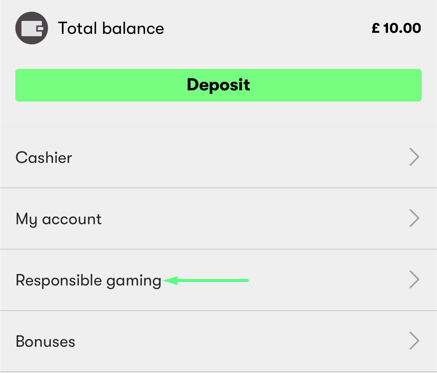Click the Total balance label text
437x373 pixels.
(x=111, y=28)
